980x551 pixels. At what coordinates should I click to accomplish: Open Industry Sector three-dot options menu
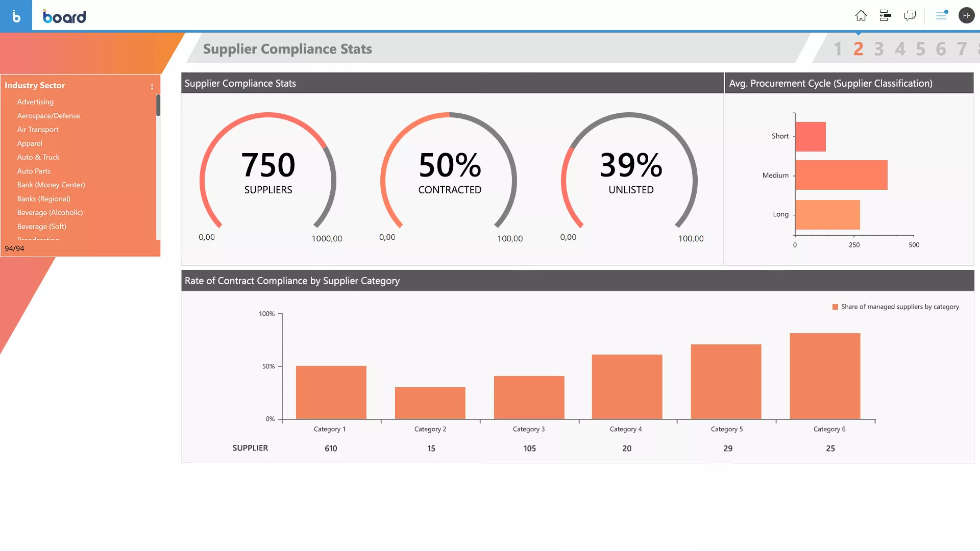pyautogui.click(x=152, y=86)
